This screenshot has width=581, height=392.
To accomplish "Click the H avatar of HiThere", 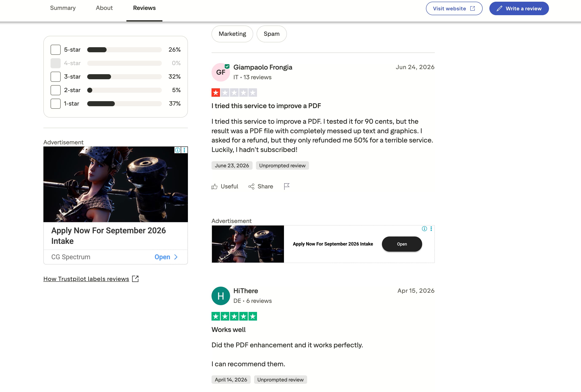I will (x=220, y=296).
